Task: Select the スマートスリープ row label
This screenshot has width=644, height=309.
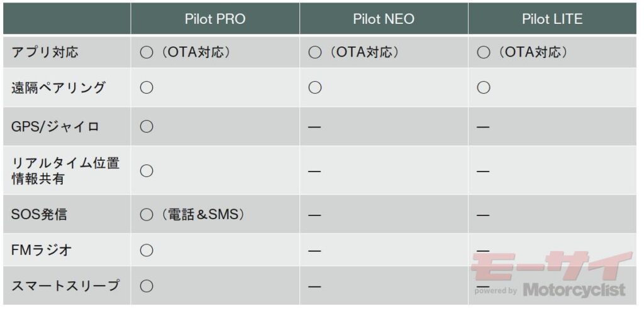Action: 65,285
